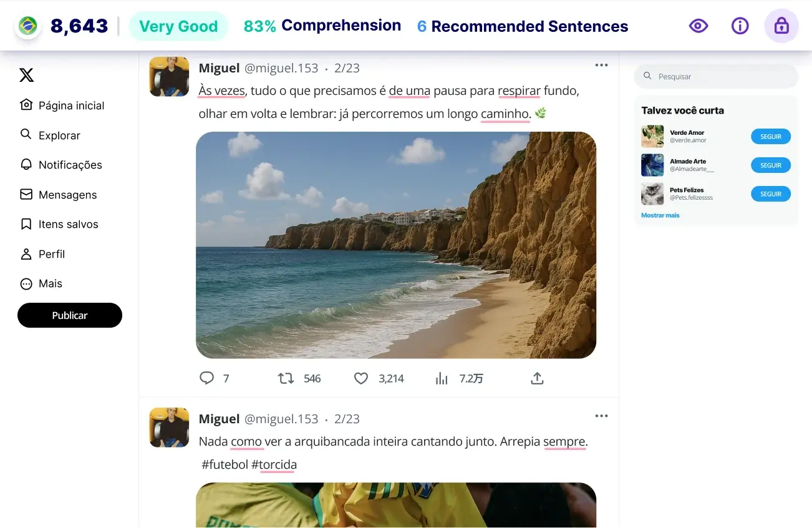
Task: Click the Mostrar mais link
Action: click(660, 215)
